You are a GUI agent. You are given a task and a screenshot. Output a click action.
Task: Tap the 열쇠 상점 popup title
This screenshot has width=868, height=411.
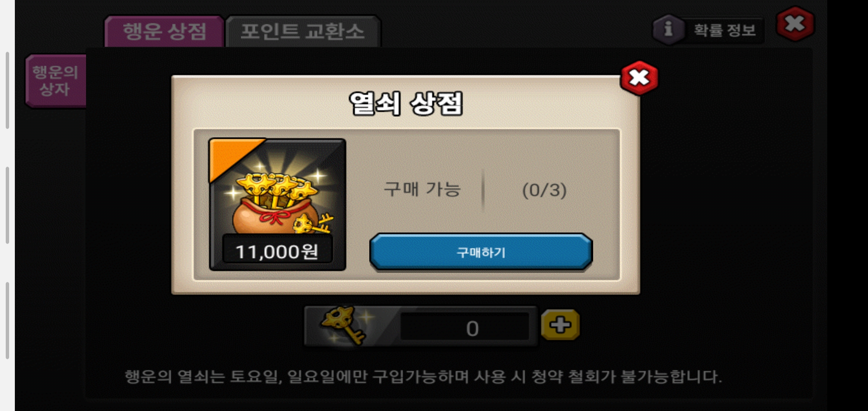click(406, 104)
